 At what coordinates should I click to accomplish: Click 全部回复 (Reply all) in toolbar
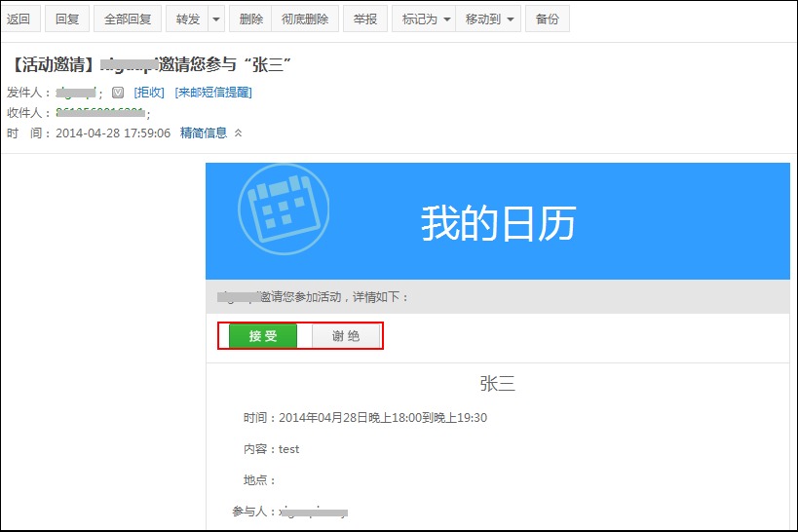tap(127, 19)
